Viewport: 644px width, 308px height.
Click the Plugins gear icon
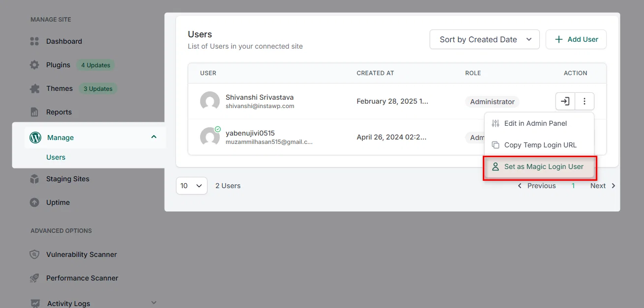pyautogui.click(x=34, y=65)
